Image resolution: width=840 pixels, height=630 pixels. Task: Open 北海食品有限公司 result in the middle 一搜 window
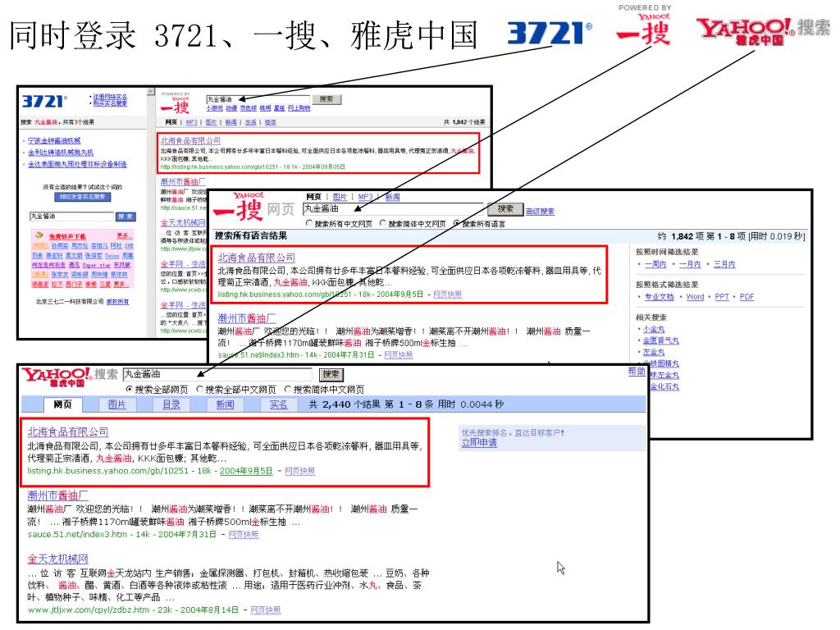[x=257, y=257]
